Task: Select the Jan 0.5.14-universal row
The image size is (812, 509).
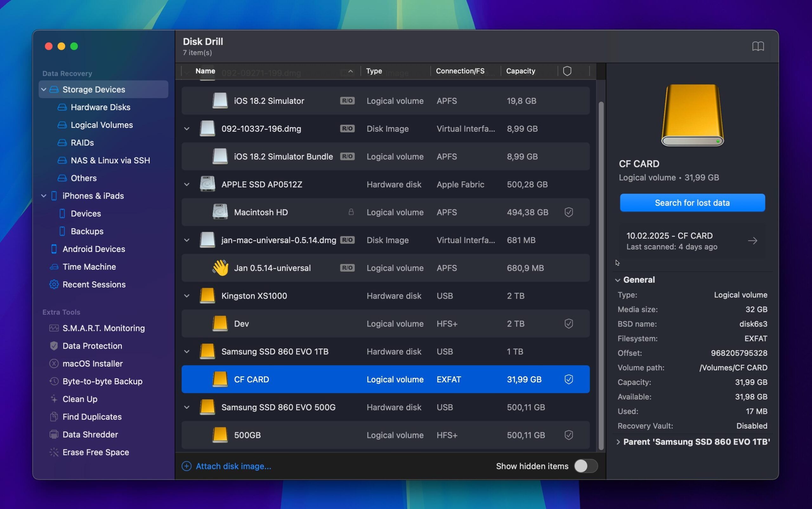Action: pyautogui.click(x=385, y=268)
